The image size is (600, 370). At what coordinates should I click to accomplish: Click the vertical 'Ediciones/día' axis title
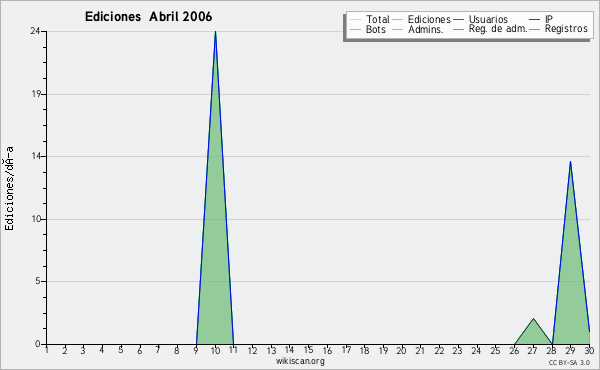9,189
